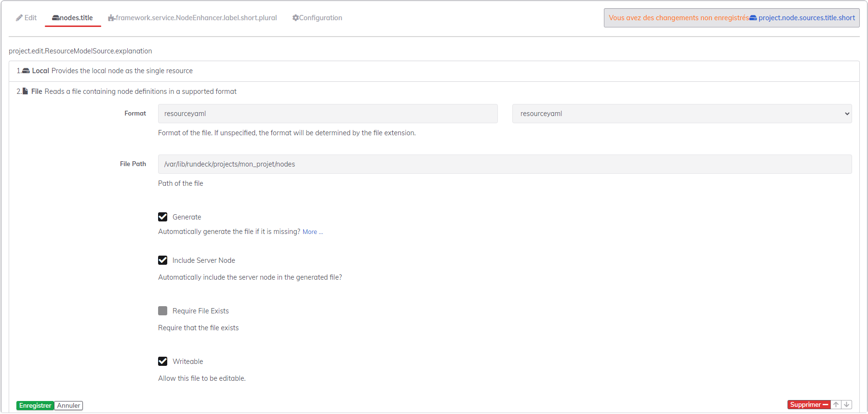The width and height of the screenshot is (868, 414).
Task: Switch to the nodes.title tab
Action: (x=73, y=18)
